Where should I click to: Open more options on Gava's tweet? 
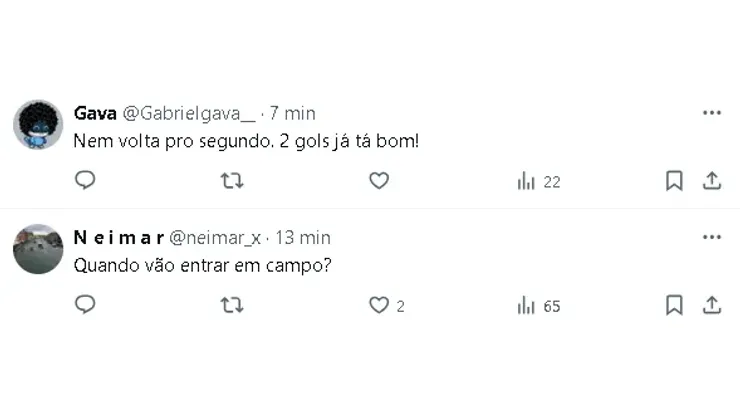712,113
